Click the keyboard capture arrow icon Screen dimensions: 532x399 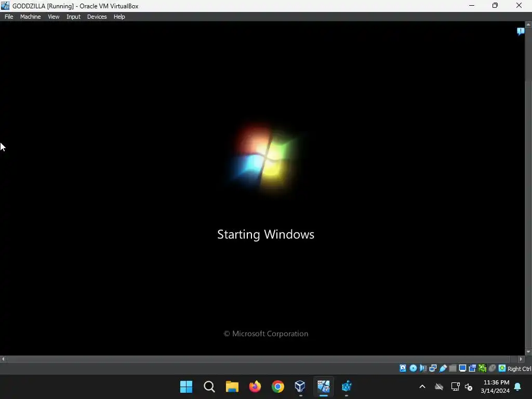(502, 368)
